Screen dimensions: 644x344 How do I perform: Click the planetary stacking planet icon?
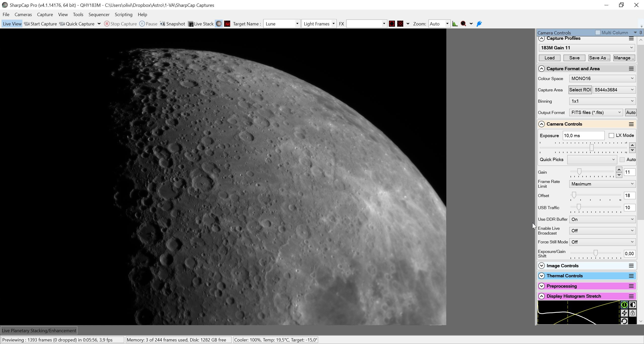tap(219, 24)
